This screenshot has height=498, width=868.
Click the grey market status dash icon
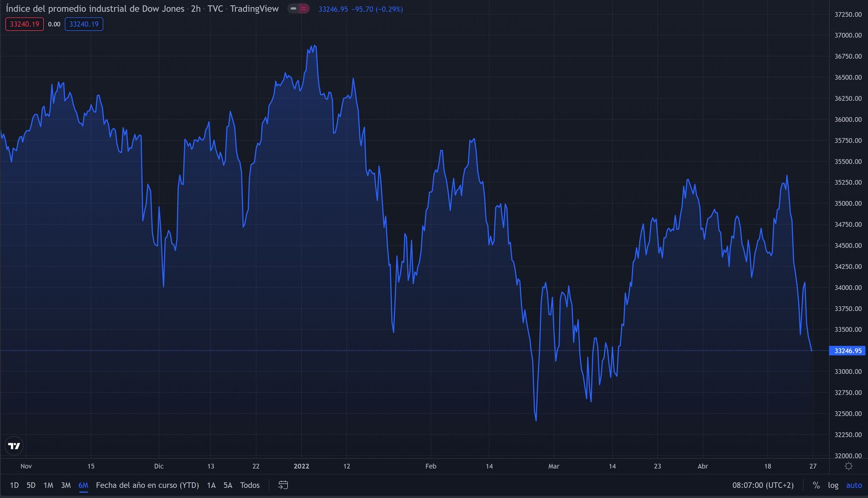294,8
